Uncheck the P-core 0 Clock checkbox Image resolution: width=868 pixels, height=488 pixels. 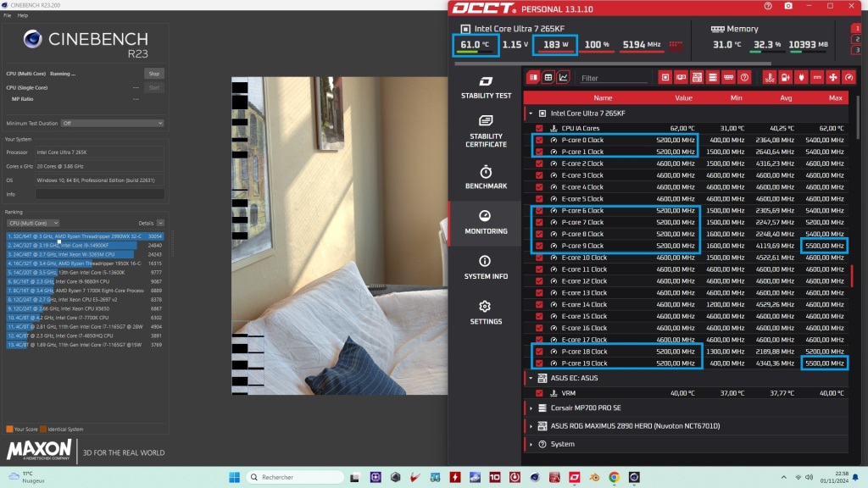coord(539,140)
